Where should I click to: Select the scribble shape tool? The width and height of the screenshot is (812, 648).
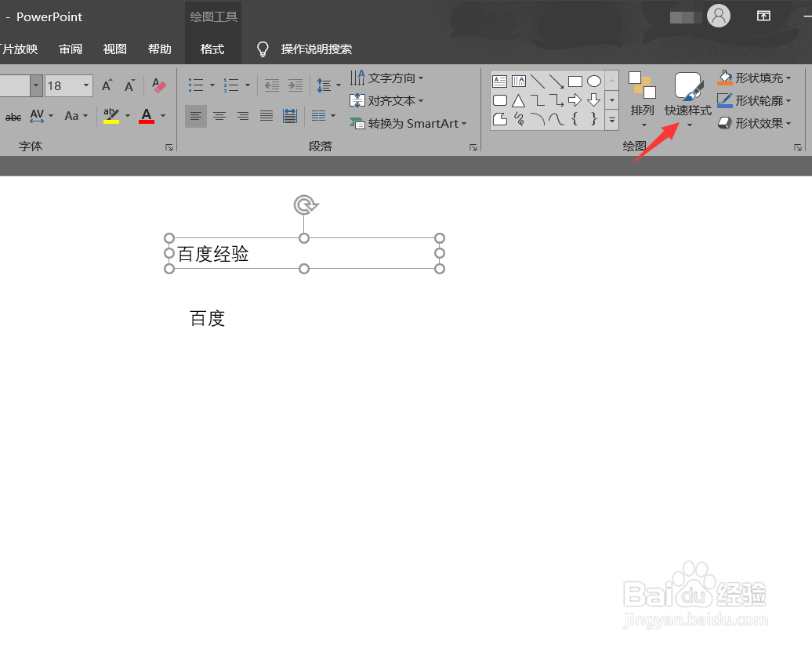pos(518,120)
